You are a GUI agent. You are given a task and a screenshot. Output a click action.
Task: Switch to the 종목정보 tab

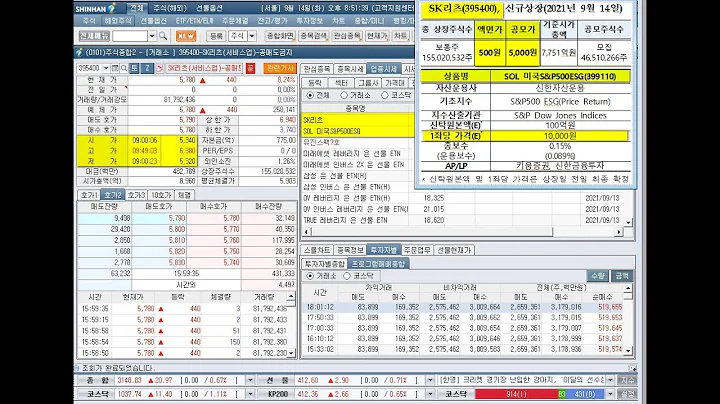(x=350, y=250)
